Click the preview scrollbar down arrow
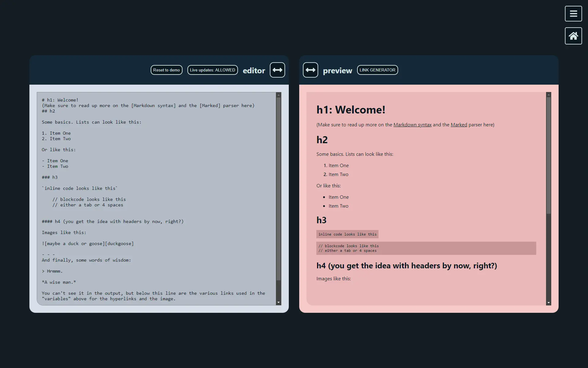 pos(548,303)
